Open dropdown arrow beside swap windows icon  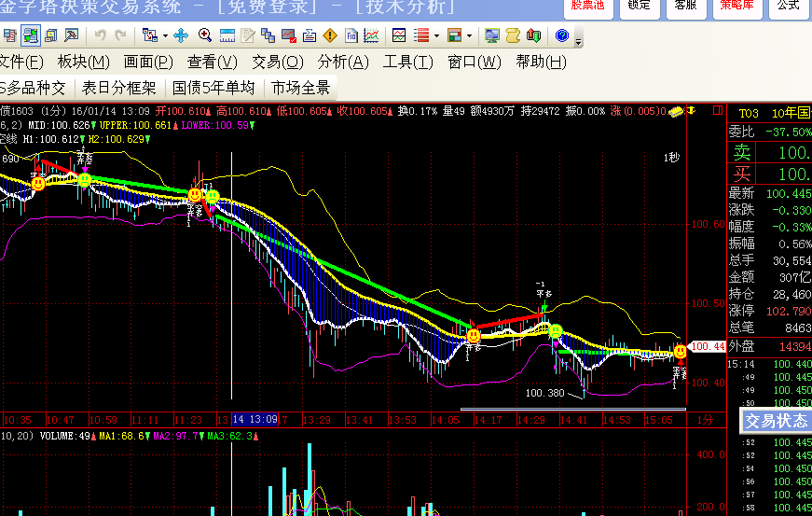pos(165,35)
